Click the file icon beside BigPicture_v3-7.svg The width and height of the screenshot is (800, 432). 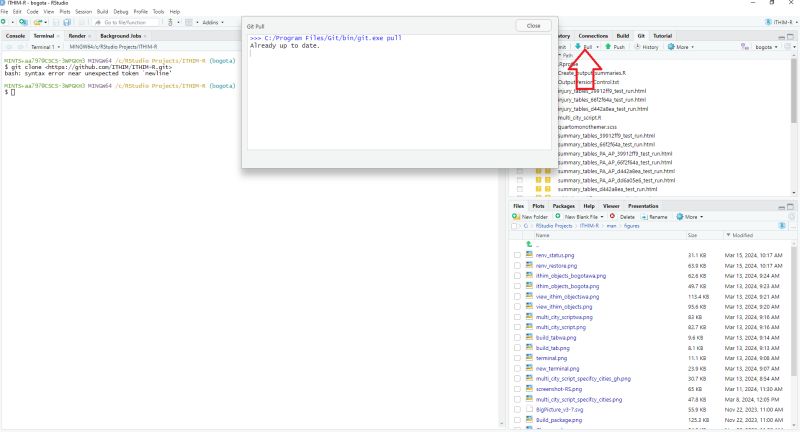529,409
